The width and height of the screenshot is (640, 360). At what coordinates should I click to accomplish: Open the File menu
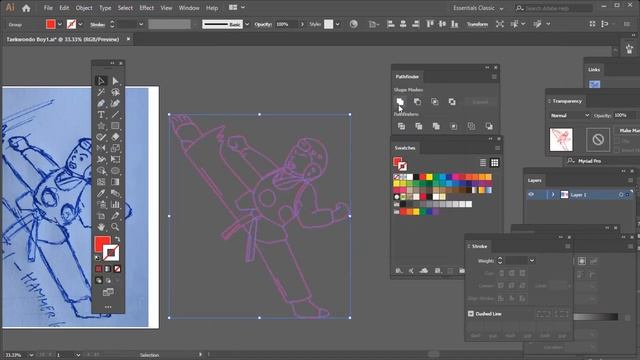(x=48, y=8)
